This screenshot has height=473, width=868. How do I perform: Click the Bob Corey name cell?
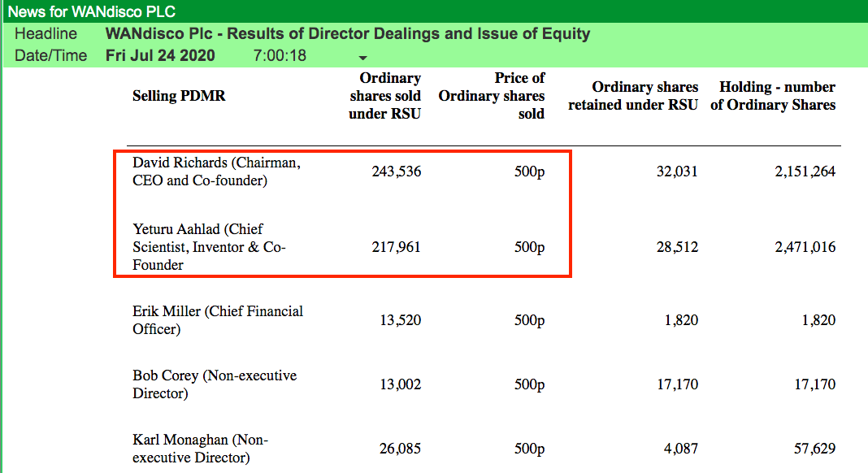[215, 384]
